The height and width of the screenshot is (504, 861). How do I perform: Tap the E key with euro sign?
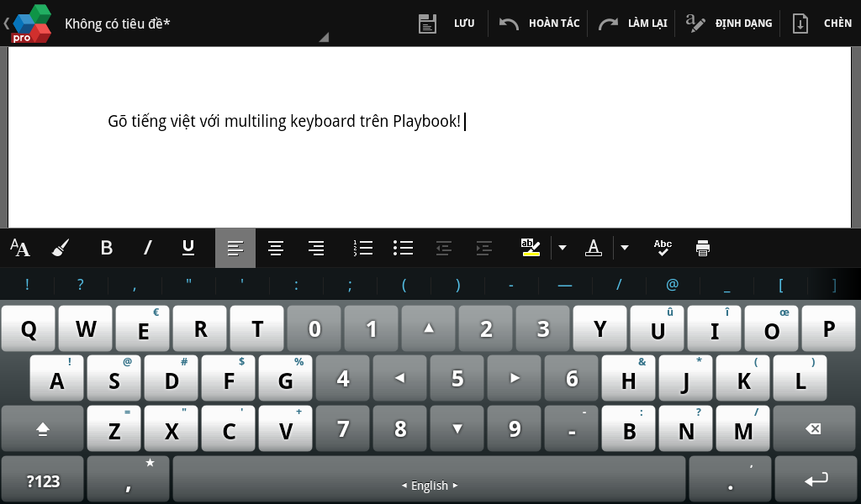(143, 328)
